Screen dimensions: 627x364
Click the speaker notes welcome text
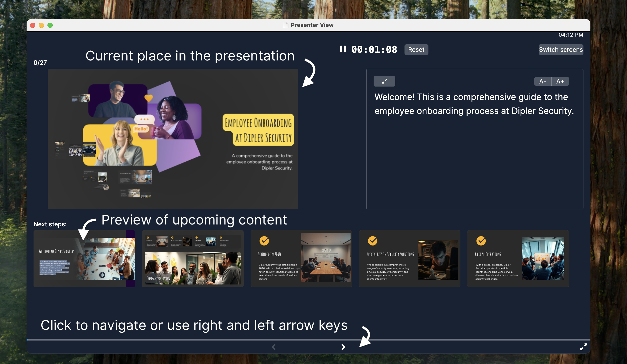pos(474,104)
